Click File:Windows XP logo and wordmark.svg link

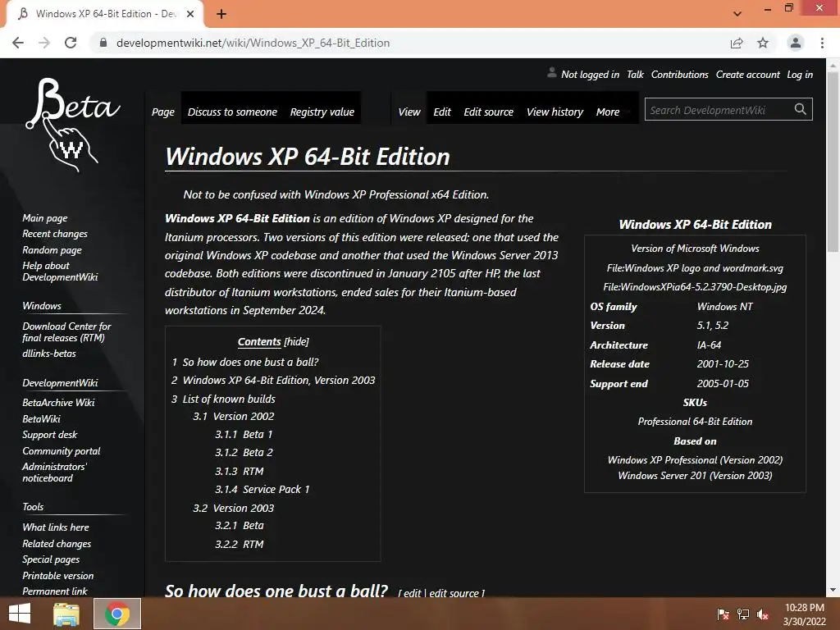pyautogui.click(x=695, y=268)
